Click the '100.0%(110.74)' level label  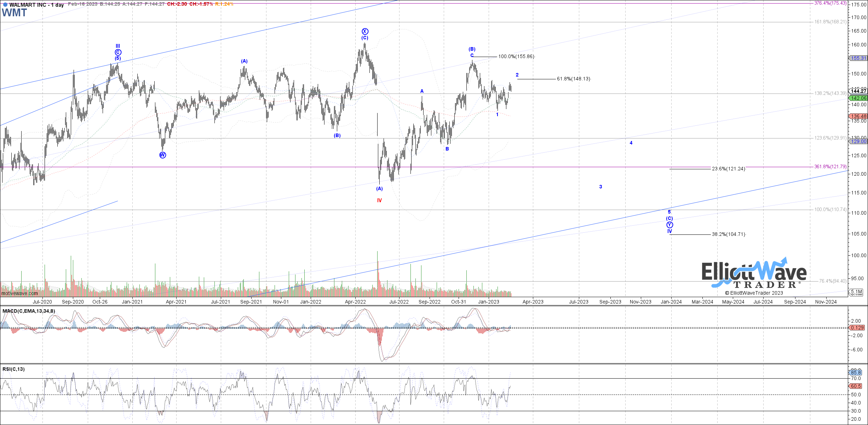click(830, 210)
